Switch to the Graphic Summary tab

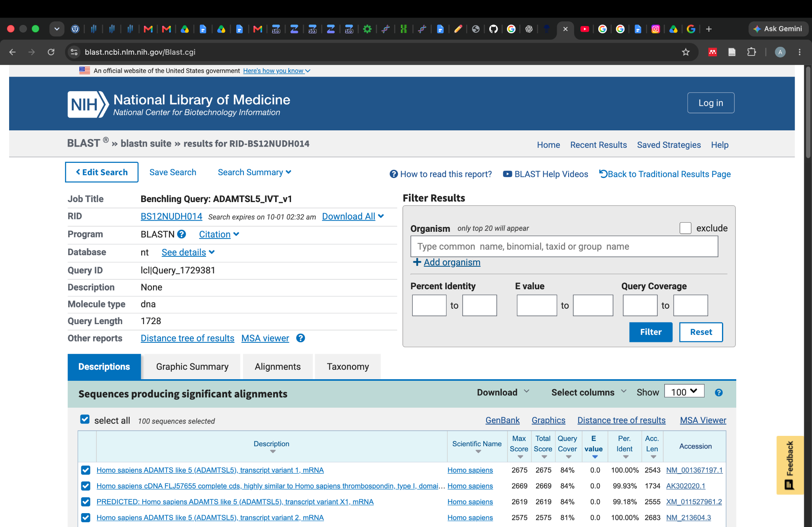click(192, 367)
